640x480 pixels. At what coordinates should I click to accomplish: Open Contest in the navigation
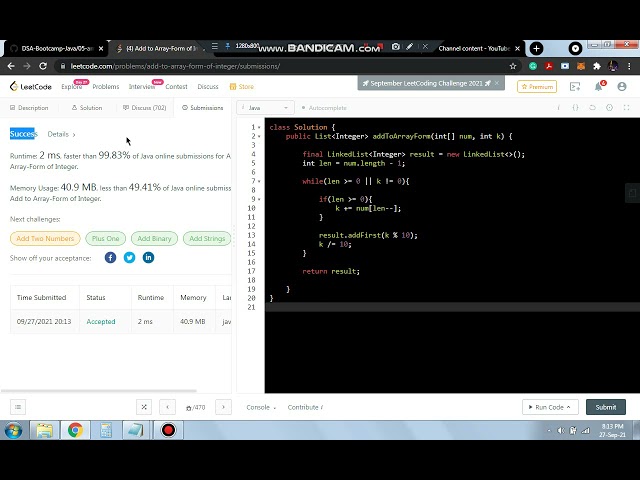pyautogui.click(x=176, y=87)
